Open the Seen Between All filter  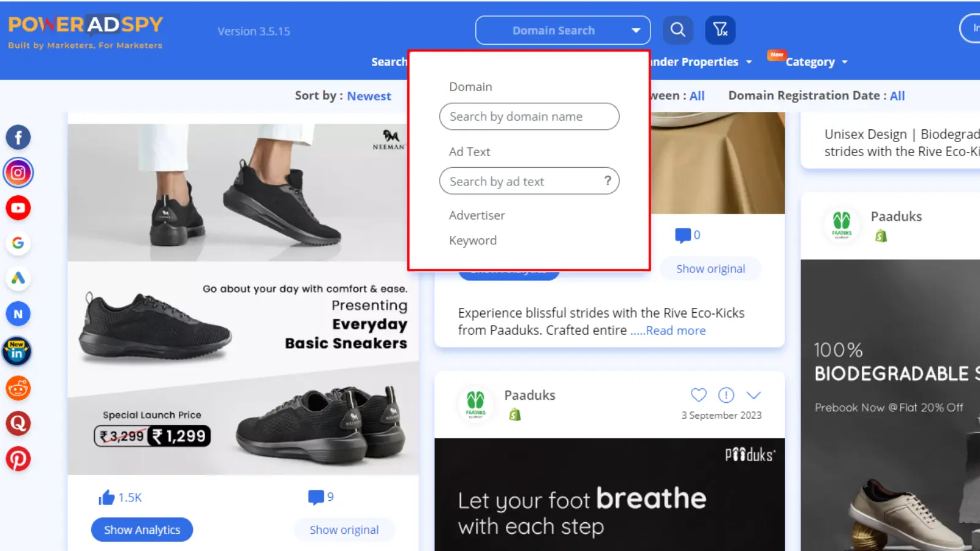697,96
